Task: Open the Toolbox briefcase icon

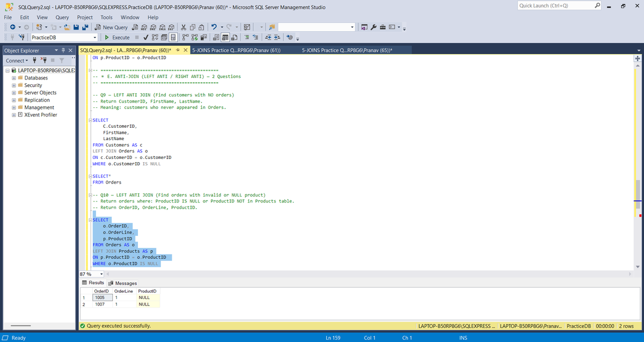Action: pyautogui.click(x=383, y=27)
